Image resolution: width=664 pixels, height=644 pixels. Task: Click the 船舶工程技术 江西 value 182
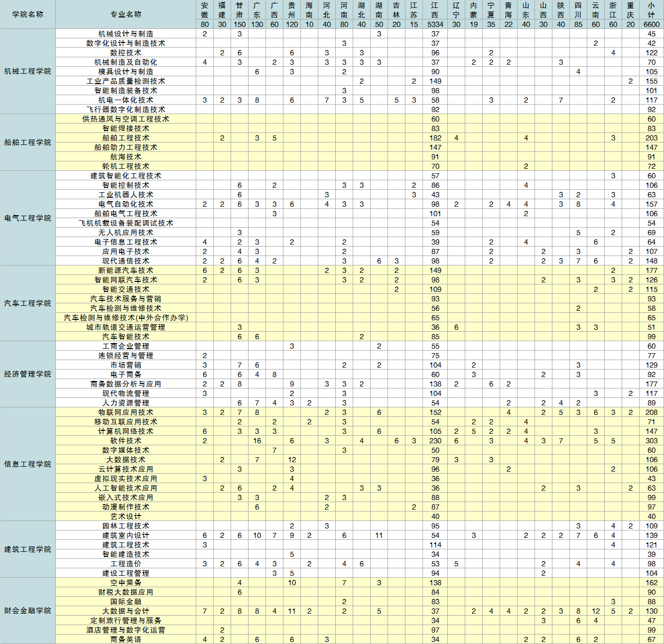click(x=435, y=138)
